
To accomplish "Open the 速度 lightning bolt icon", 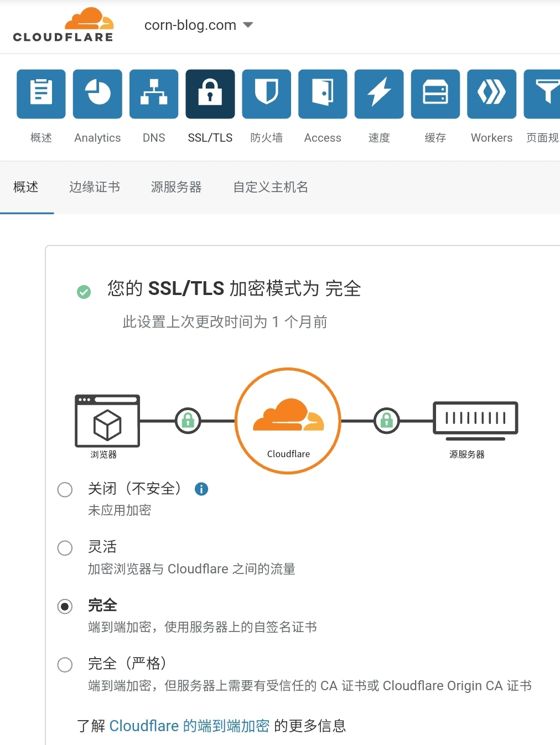I will 379,94.
